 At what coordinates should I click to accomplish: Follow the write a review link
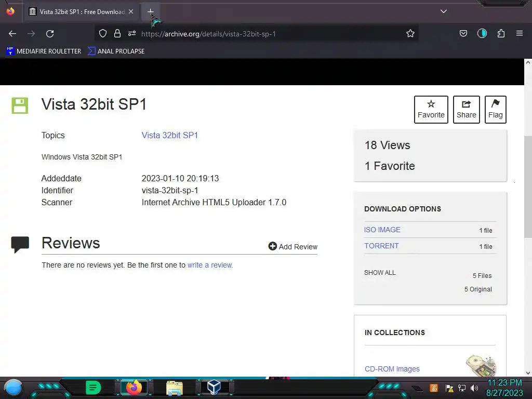pyautogui.click(x=210, y=265)
